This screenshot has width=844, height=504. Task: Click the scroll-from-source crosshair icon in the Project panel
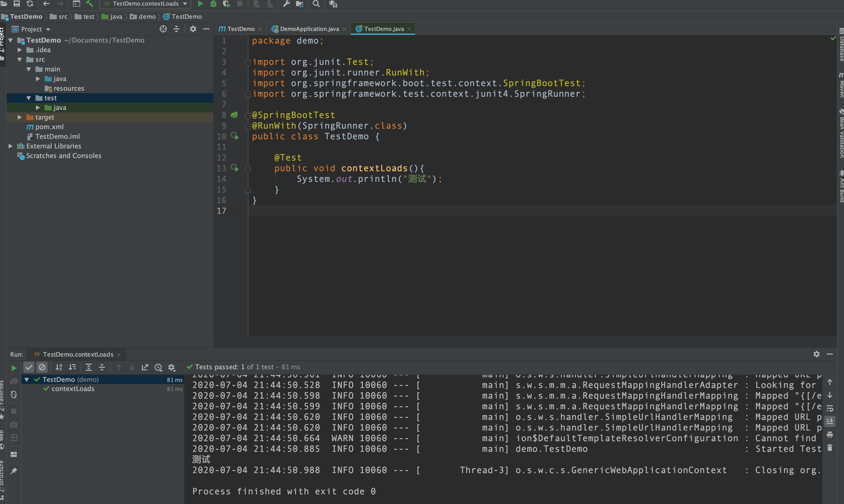pyautogui.click(x=163, y=29)
